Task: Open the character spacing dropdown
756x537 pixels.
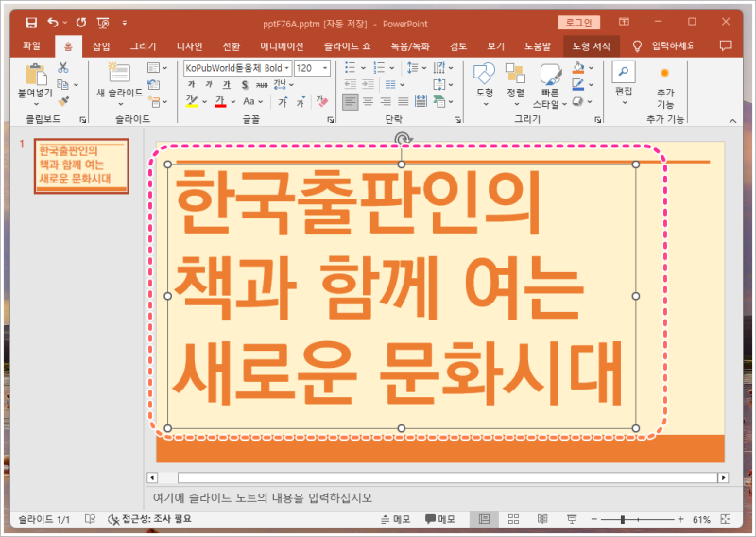Action: 283,85
